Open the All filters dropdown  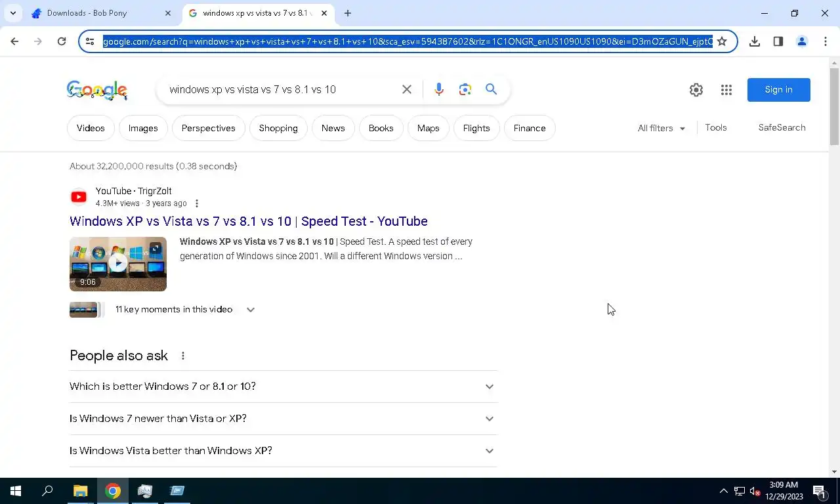(661, 128)
